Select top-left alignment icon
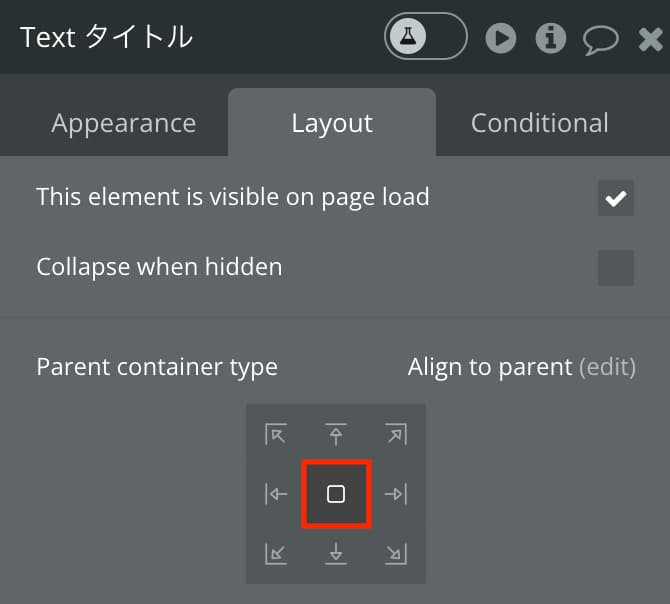Viewport: 670px width, 604px height. (276, 434)
